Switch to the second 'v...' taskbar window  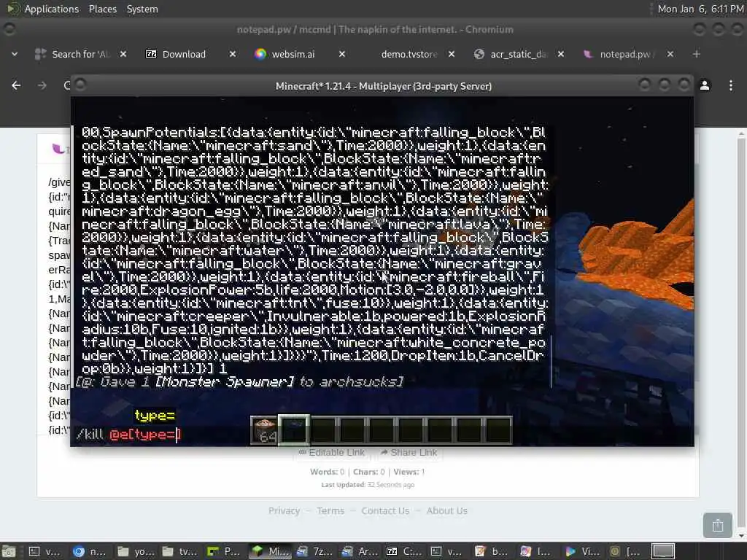pyautogui.click(x=447, y=551)
